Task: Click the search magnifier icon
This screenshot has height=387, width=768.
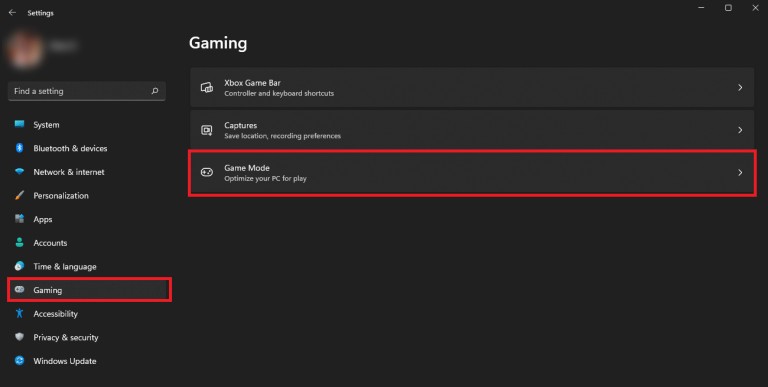Action: 155,91
